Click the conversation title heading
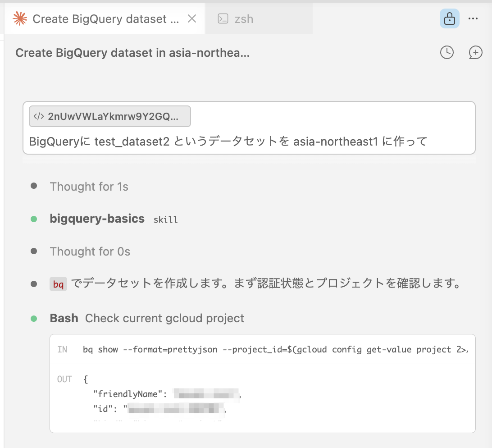Image resolution: width=492 pixels, height=448 pixels. [132, 53]
